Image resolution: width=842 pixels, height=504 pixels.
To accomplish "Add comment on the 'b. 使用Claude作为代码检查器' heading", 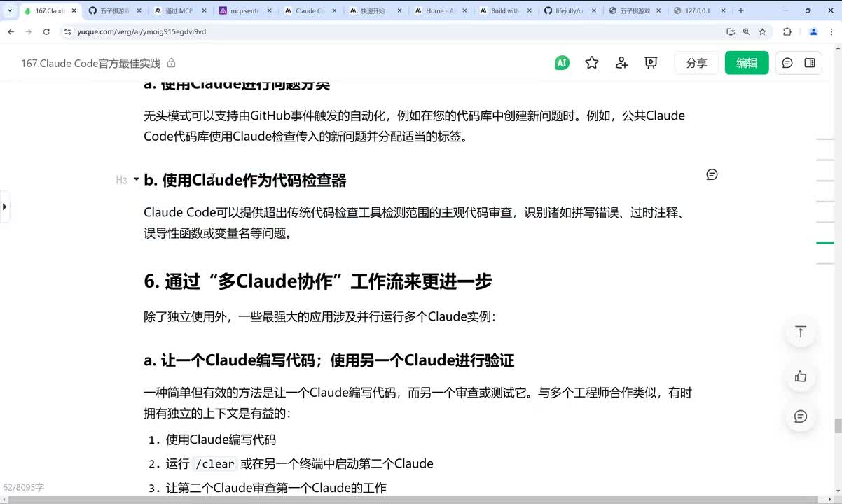I will (x=712, y=174).
